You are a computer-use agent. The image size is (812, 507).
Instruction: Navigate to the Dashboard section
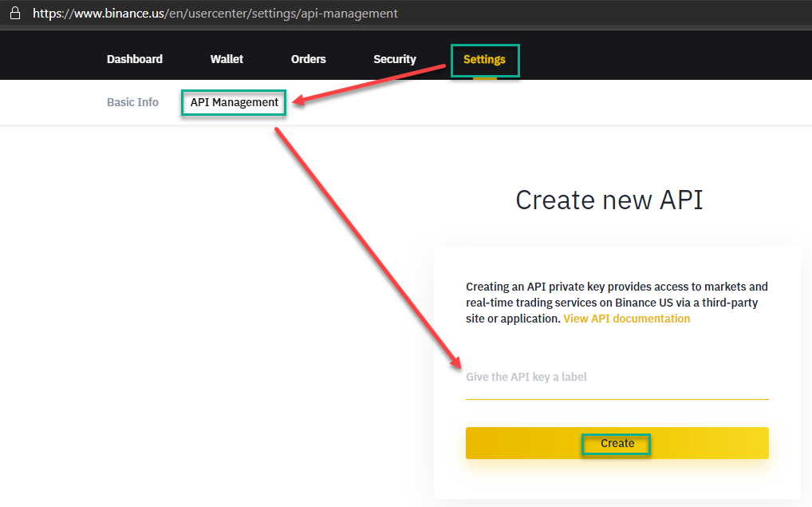134,59
